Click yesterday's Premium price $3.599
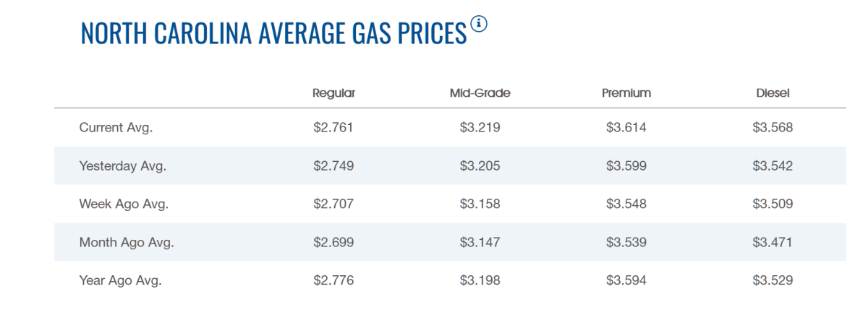Image resolution: width=868 pixels, height=328 pixels. point(626,166)
